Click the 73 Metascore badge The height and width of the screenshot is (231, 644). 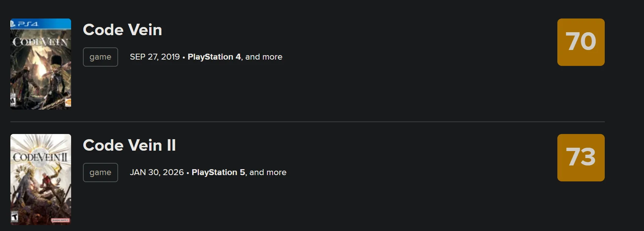[581, 158]
